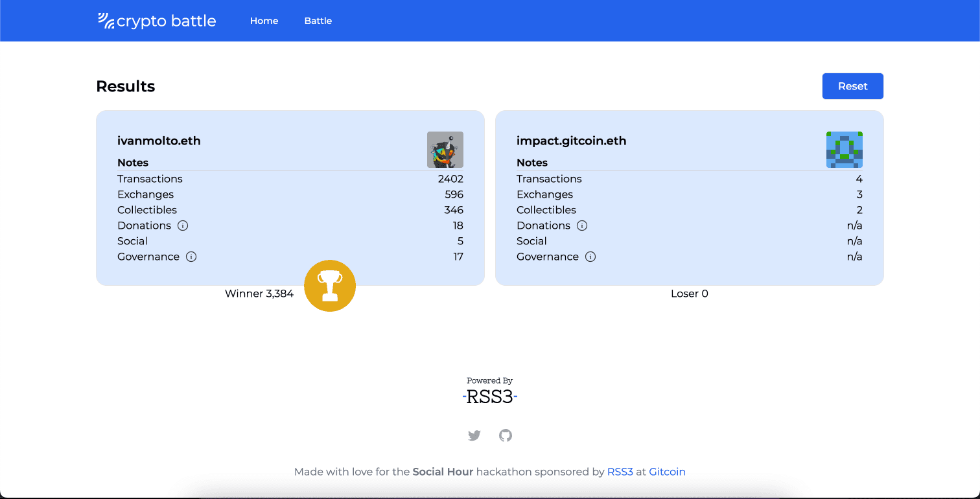
Task: Click ivanmolto.eth avatar image
Action: pyautogui.click(x=445, y=150)
